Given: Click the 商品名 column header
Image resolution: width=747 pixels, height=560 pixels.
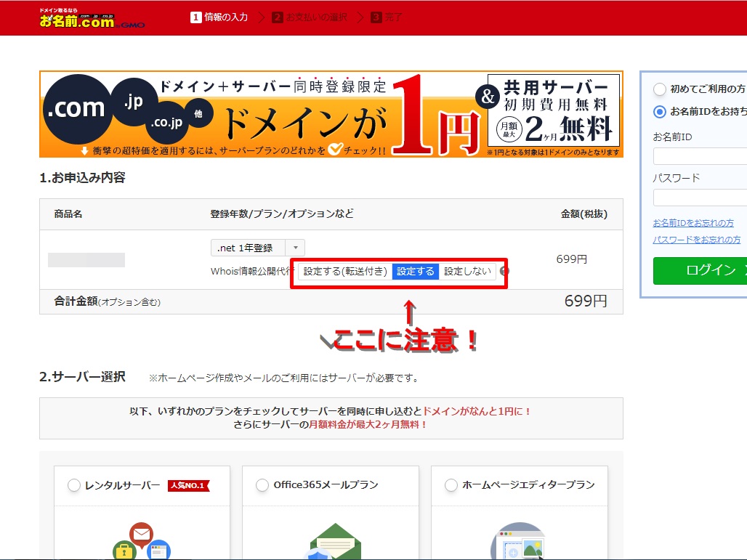Looking at the screenshot, I should [68, 214].
